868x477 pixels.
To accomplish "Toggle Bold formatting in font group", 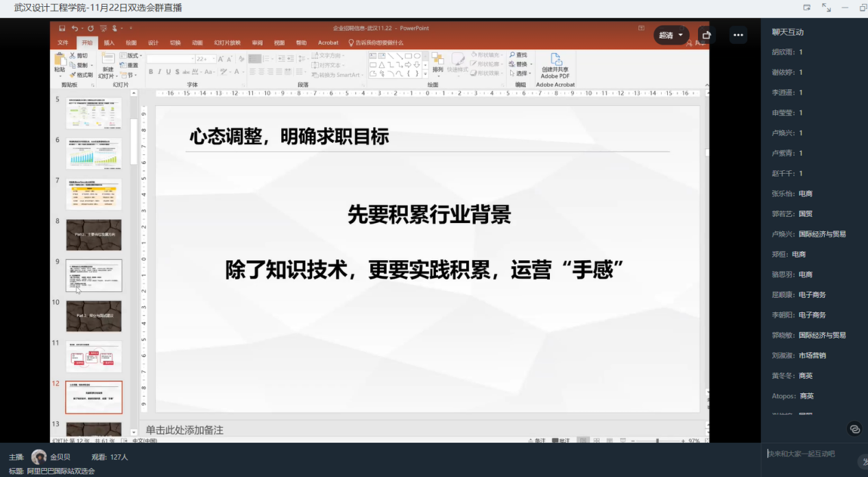I will pyautogui.click(x=150, y=72).
